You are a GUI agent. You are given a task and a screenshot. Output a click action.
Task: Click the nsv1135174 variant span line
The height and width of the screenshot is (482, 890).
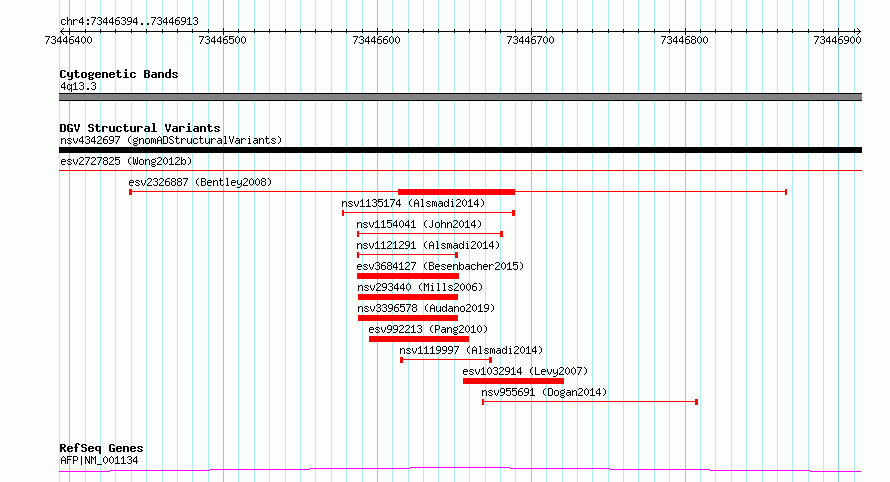coord(429,213)
